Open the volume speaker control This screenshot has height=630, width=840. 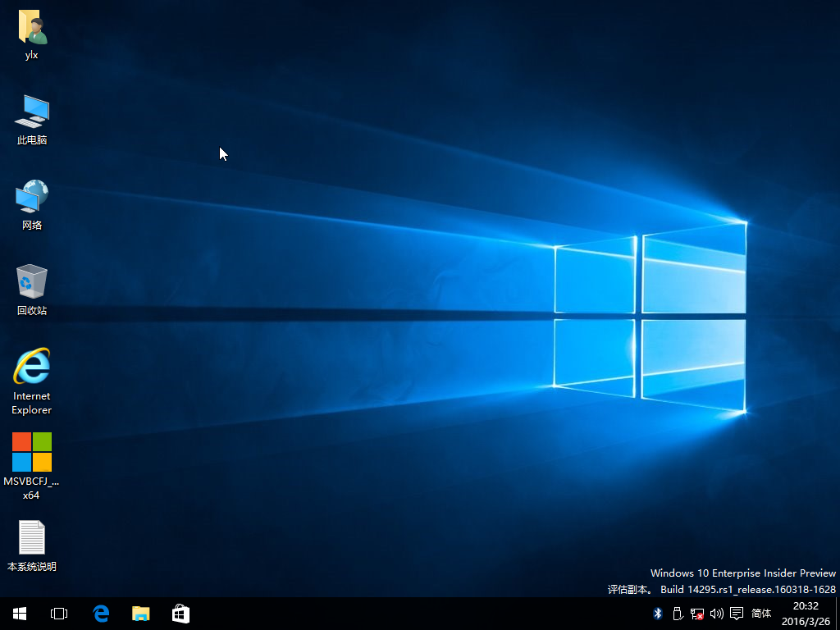pyautogui.click(x=717, y=614)
